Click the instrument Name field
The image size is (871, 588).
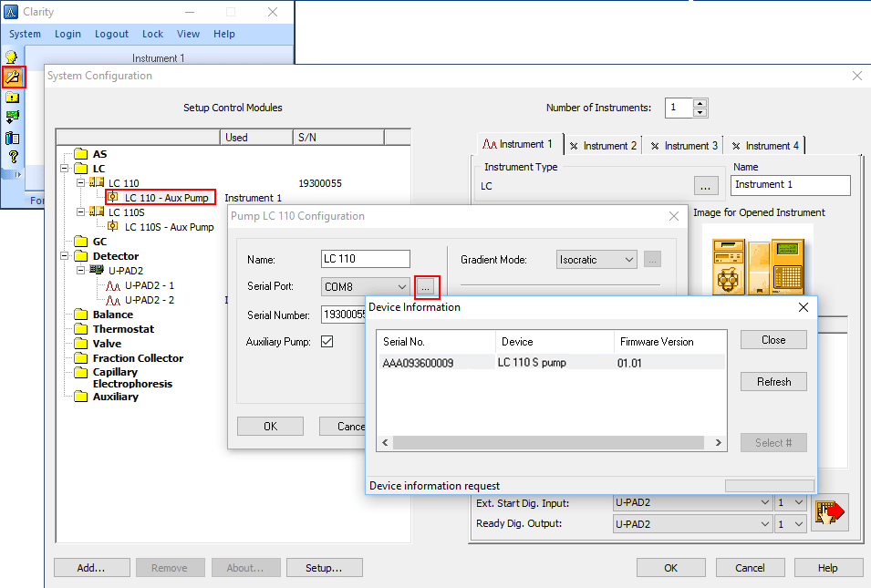point(790,185)
